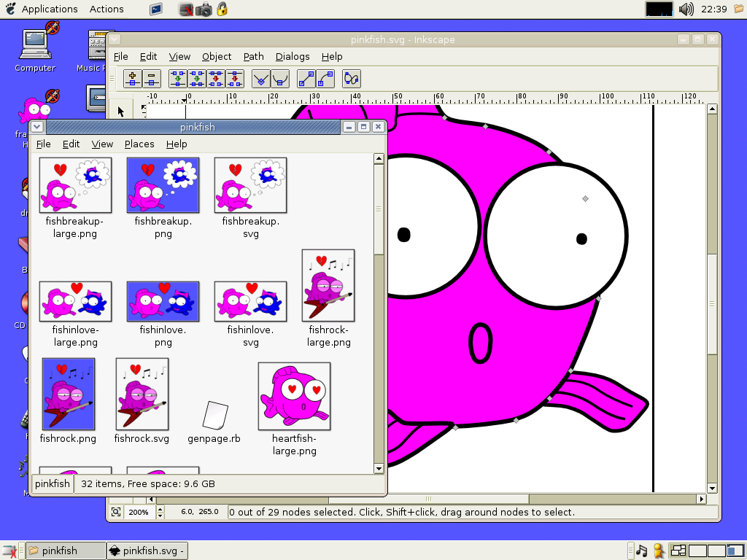747x560 pixels.
Task: Click the Make segments curves icon
Action: click(x=325, y=79)
